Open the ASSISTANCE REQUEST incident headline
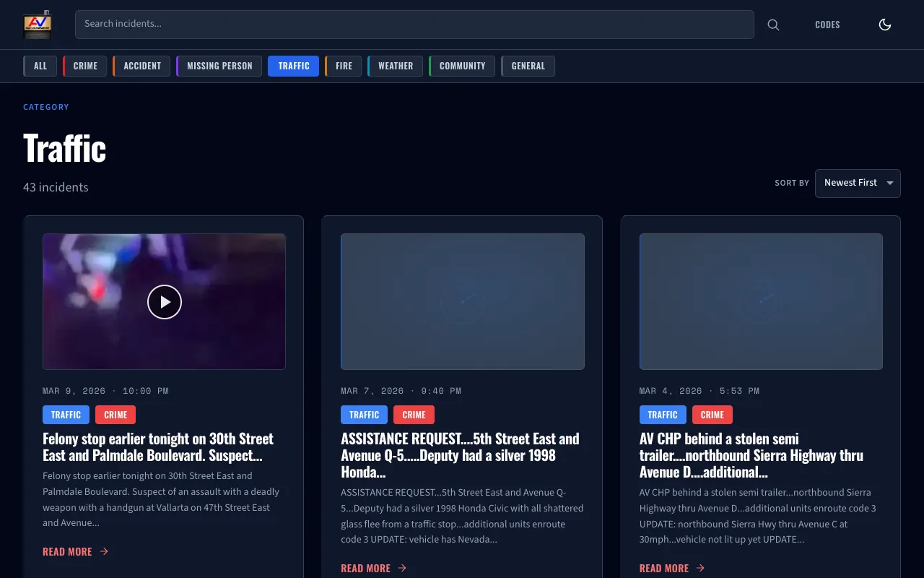 (460, 454)
